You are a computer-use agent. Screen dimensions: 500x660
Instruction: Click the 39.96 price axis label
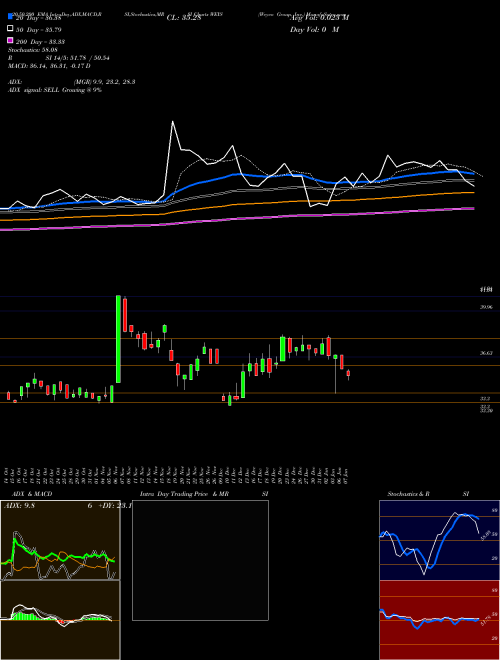486,307
